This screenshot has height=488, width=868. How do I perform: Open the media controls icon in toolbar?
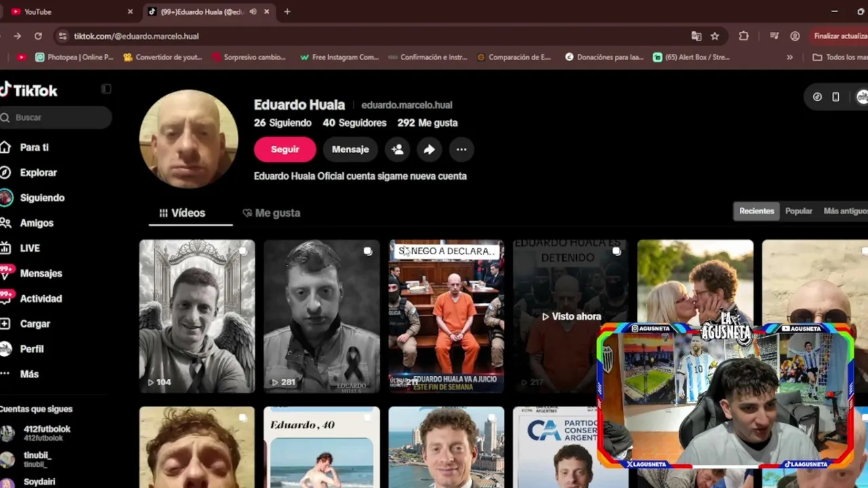click(774, 36)
